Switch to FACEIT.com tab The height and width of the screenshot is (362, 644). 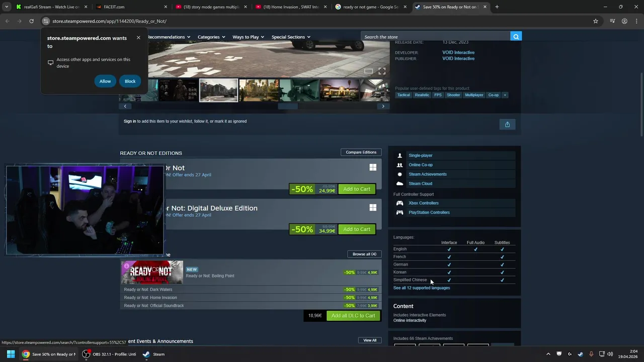[x=131, y=7]
